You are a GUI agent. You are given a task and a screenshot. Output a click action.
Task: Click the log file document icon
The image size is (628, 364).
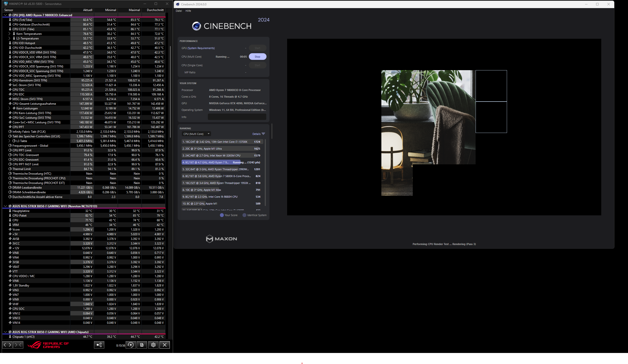pos(142,345)
